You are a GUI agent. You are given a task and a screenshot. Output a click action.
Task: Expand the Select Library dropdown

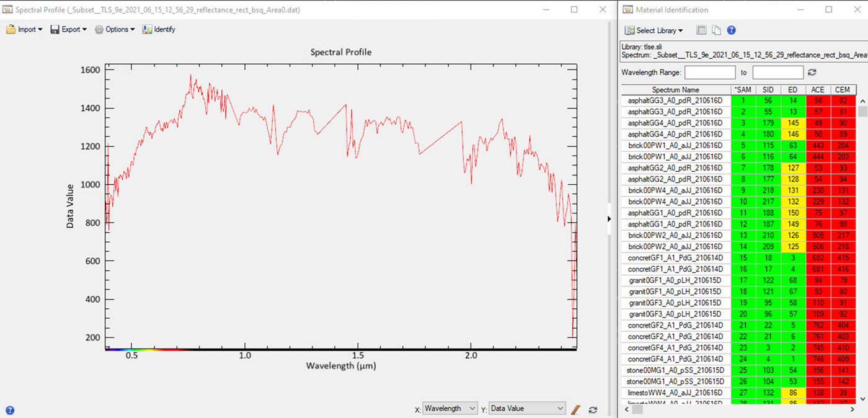pyautogui.click(x=654, y=30)
